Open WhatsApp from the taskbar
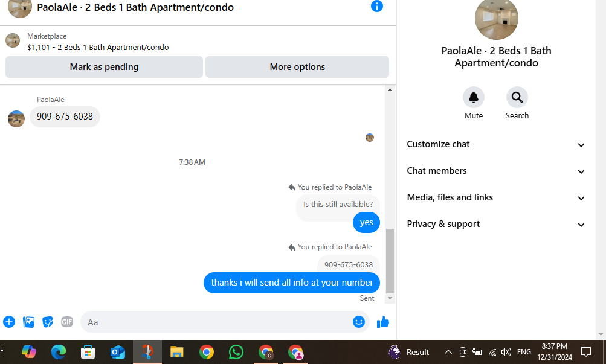The width and height of the screenshot is (606, 364). (236, 352)
